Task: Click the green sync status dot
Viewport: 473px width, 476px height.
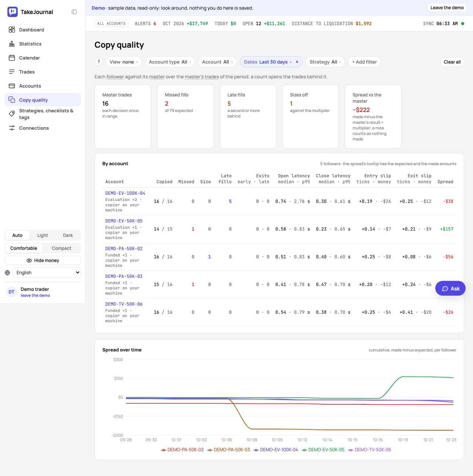Action: click(x=463, y=24)
